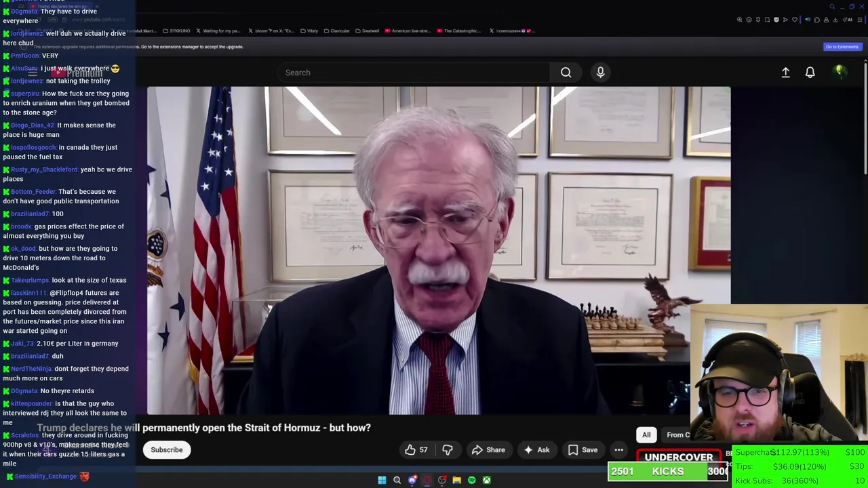Click chat username 'broodx'
Viewport: 868px width, 488px height.
[21, 226]
